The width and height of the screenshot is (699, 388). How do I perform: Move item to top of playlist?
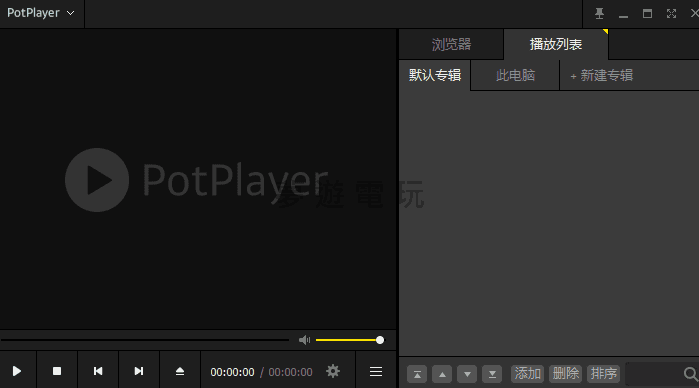point(417,374)
